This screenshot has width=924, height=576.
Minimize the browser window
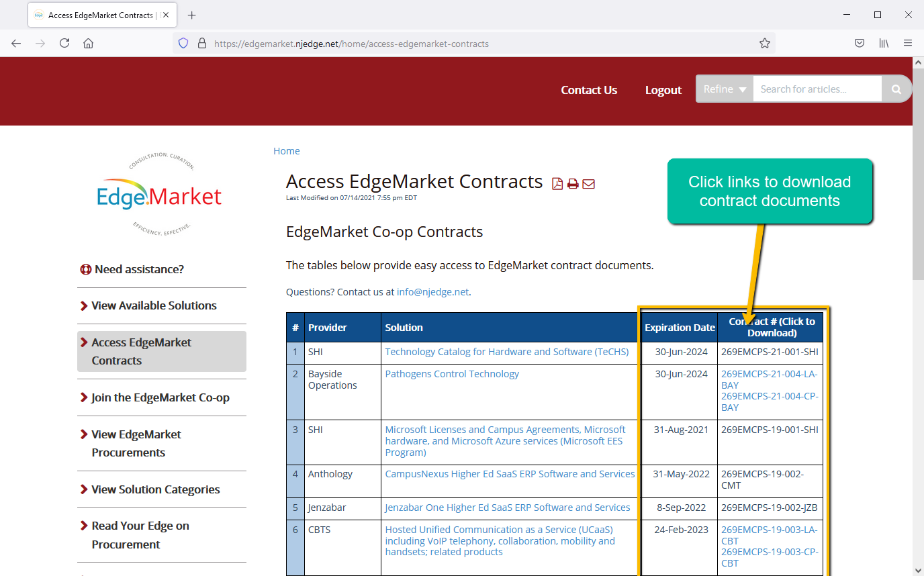[846, 15]
